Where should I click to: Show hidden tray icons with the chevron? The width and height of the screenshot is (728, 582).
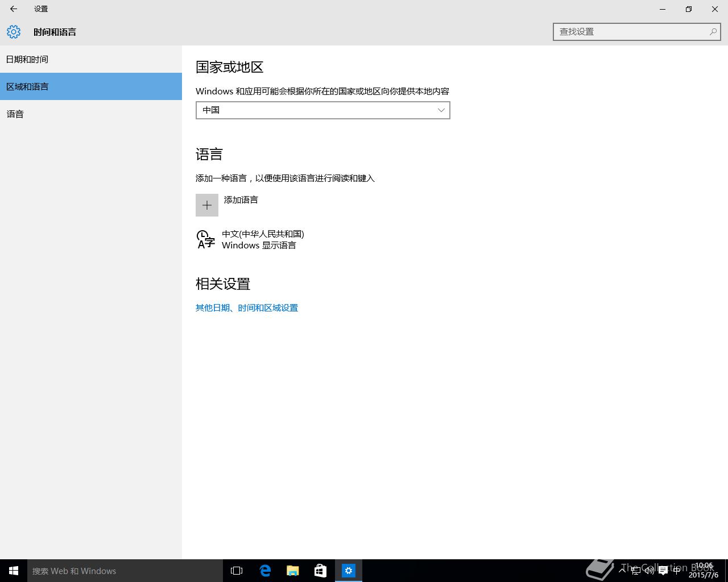pyautogui.click(x=622, y=571)
